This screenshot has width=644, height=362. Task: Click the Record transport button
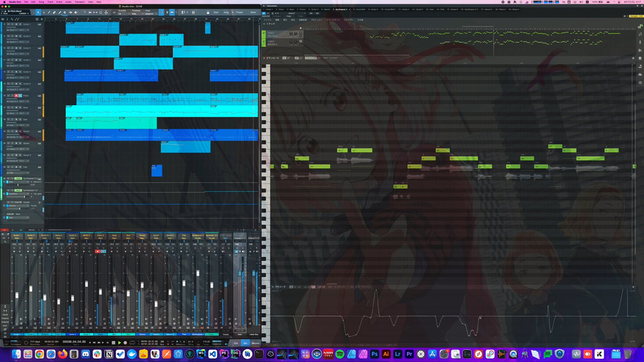pyautogui.click(x=125, y=343)
